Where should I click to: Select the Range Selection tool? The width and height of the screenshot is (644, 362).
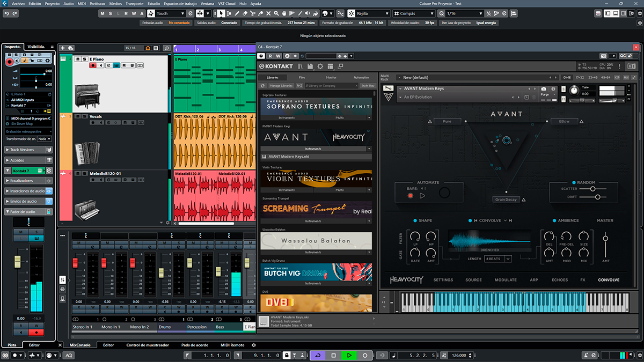[x=229, y=13]
